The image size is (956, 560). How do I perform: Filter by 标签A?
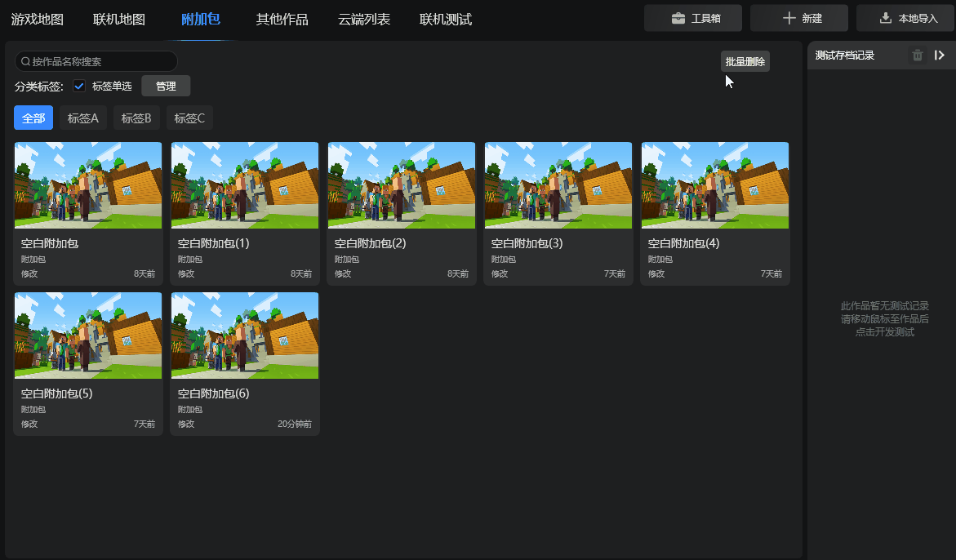pos(82,118)
